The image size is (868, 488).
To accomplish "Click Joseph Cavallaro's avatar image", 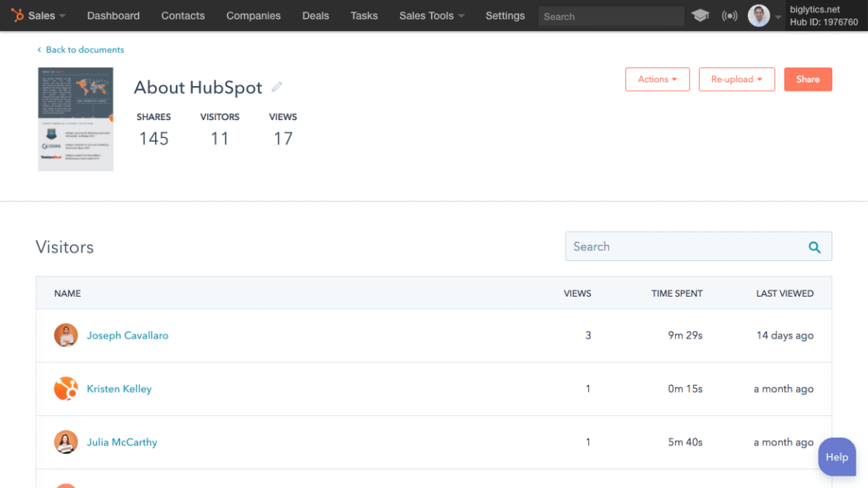I will 66,335.
